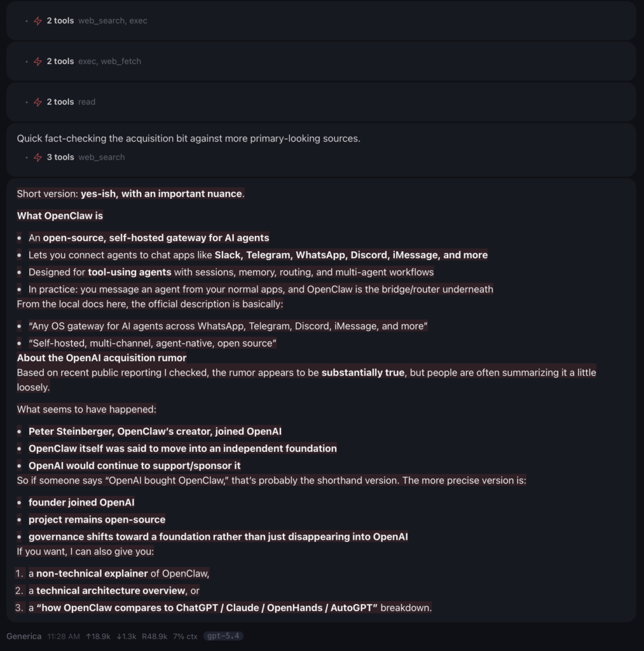Viewport: 644px width, 651px height.
Task: Click the ↑18.9k input tokens stat
Action: (x=98, y=636)
